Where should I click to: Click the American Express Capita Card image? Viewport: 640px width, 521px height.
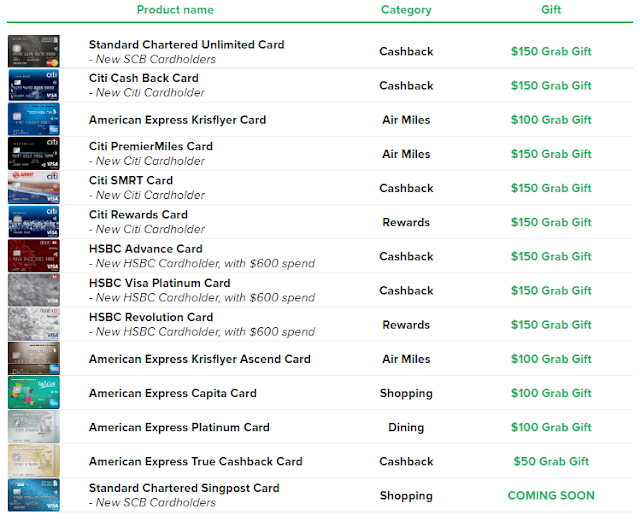(x=33, y=392)
